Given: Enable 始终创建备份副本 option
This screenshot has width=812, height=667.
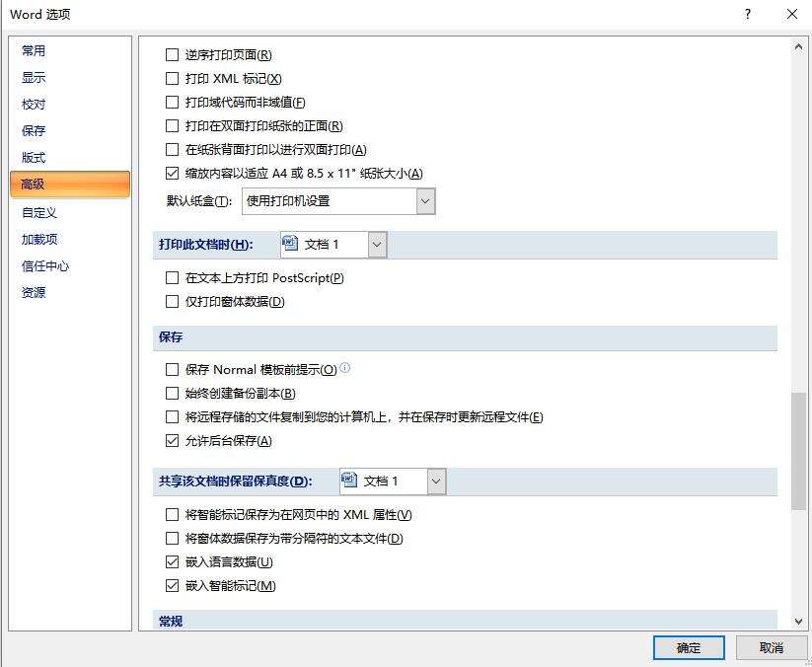Looking at the screenshot, I should tap(173, 393).
